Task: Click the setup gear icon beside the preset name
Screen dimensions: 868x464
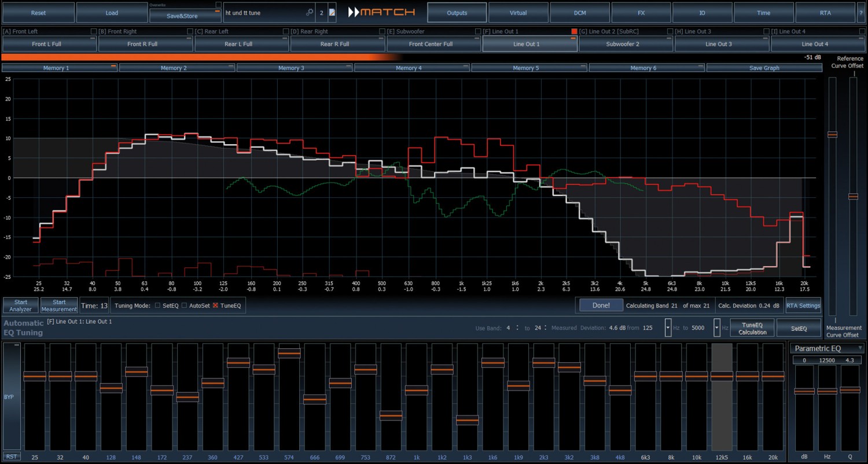Action: (x=310, y=12)
